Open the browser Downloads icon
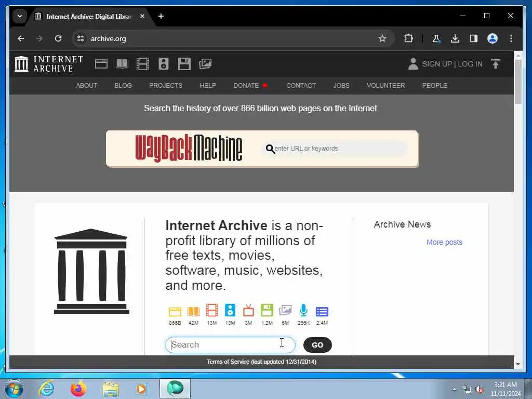The image size is (532, 399). click(x=455, y=38)
